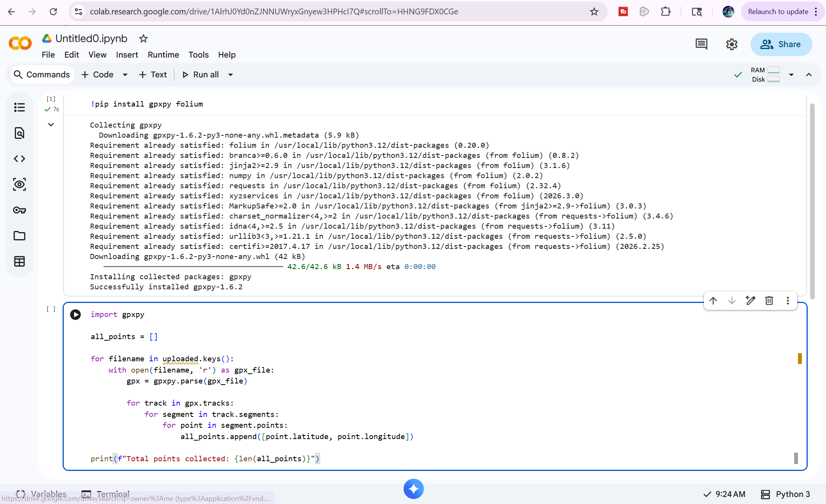Screen dimensions: 826x504
Task: Open the browser Extensions puzzle icon
Action: coord(666,12)
